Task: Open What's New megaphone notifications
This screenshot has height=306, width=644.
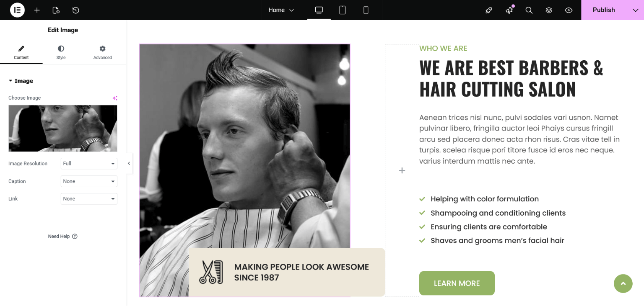Action: pyautogui.click(x=509, y=10)
